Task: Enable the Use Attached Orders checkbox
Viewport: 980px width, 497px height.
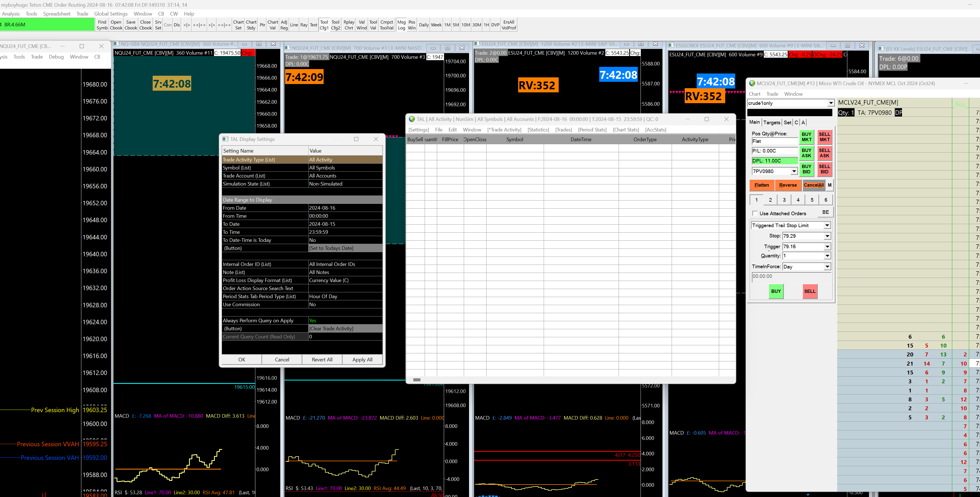Action: coord(755,213)
